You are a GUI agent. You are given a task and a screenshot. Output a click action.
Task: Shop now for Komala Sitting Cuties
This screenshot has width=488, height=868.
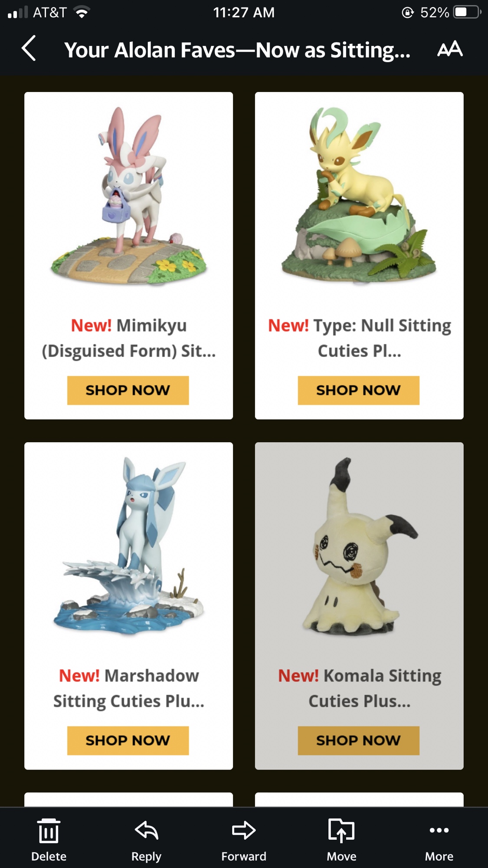point(358,740)
